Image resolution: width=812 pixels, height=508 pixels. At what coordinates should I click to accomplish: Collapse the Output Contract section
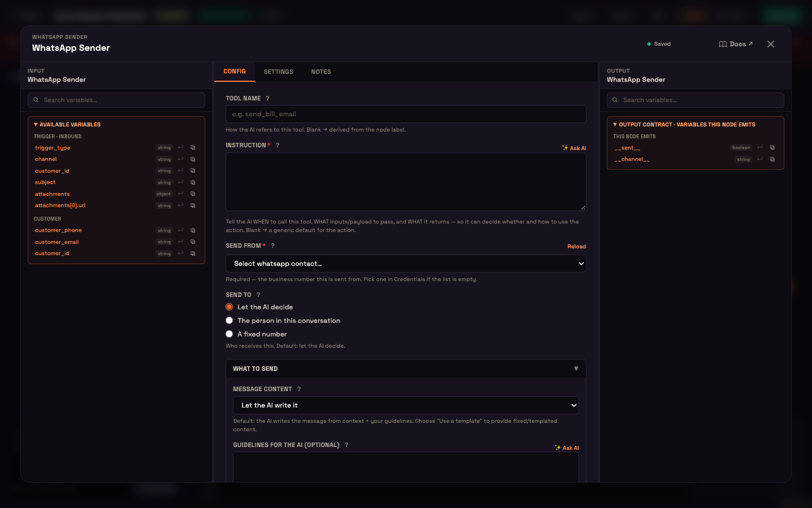(684, 124)
